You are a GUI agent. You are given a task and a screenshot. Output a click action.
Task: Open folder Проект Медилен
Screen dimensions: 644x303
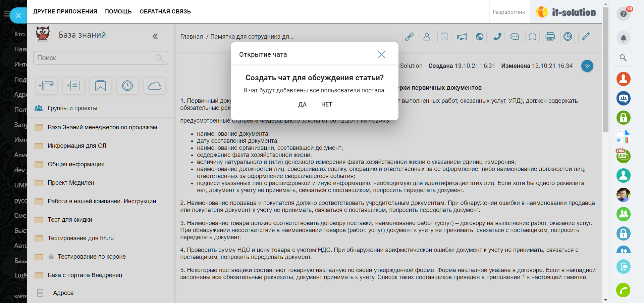(71, 183)
